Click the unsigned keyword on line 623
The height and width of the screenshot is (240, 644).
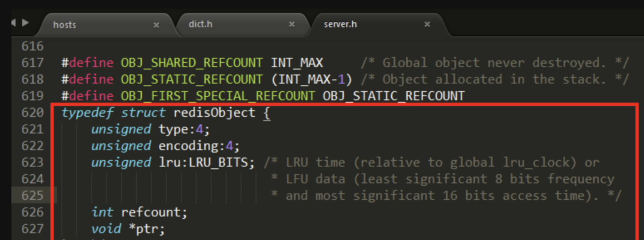pos(121,163)
